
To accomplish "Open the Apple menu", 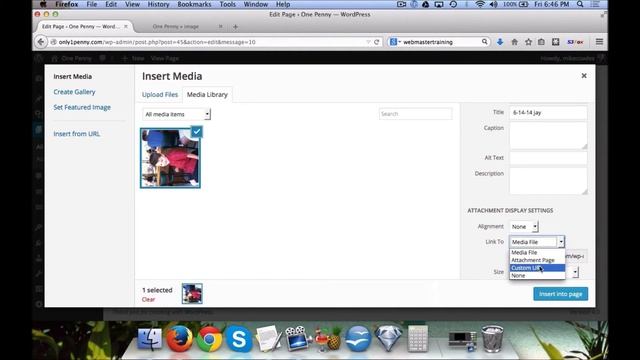I will (43, 4).
